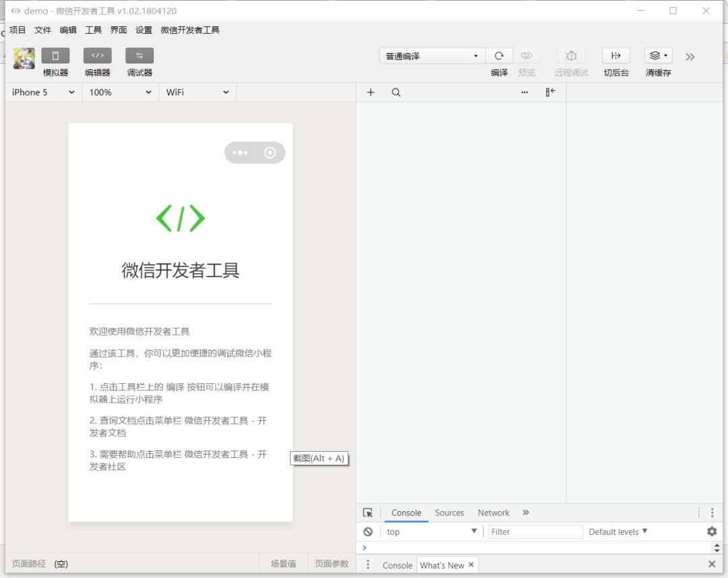
Task: Open devtools customize vertical dots menu
Action: [712, 513]
